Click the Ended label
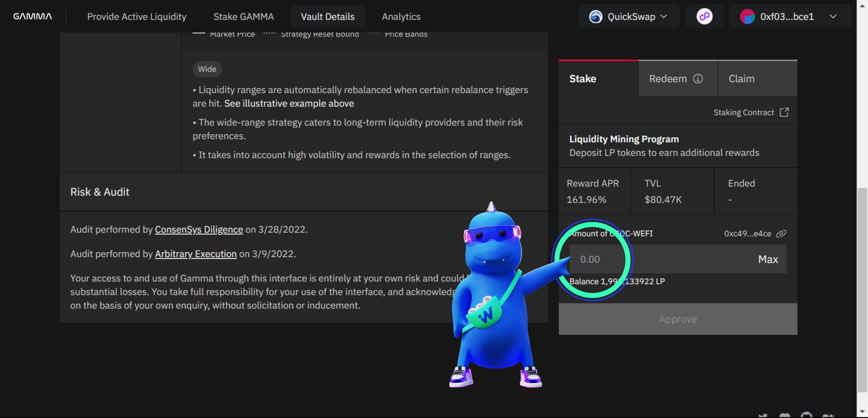This screenshot has width=868, height=418. tap(741, 183)
